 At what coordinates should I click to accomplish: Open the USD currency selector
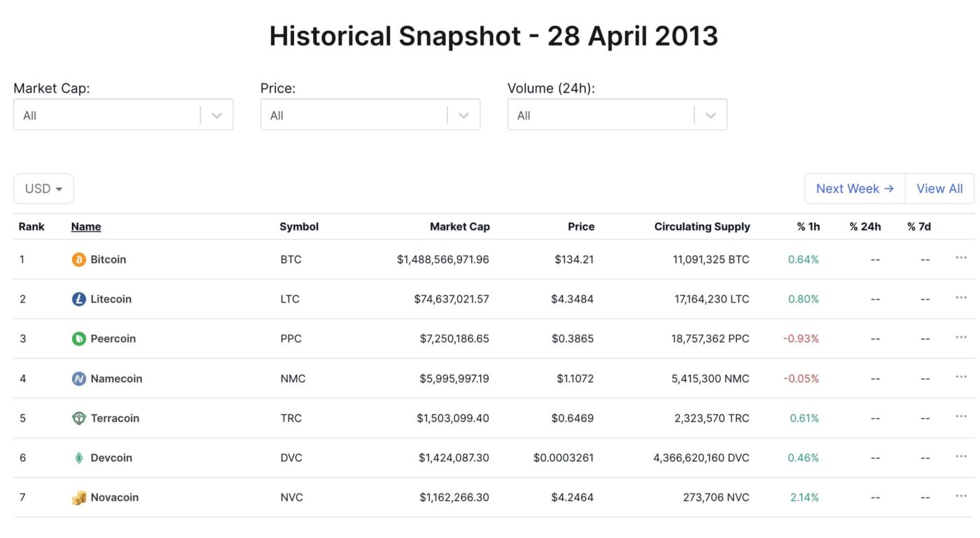click(x=43, y=188)
